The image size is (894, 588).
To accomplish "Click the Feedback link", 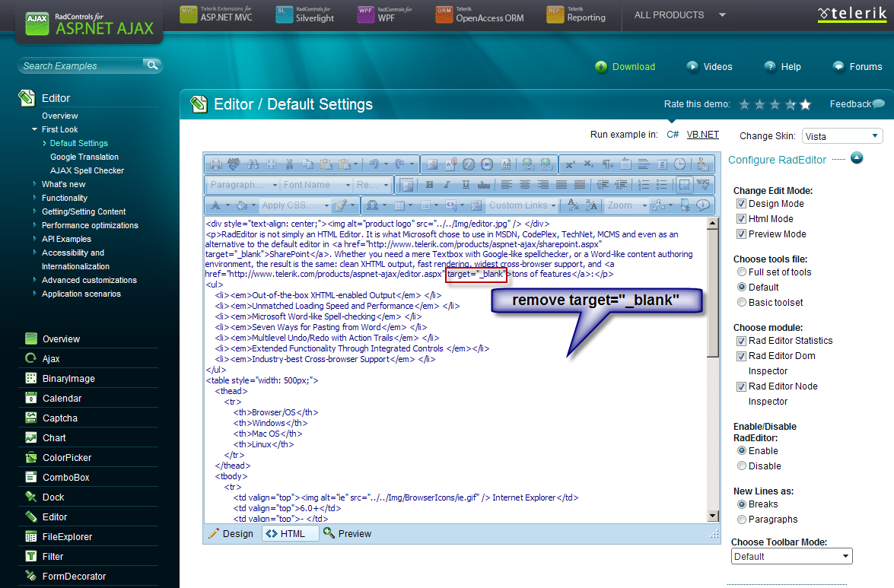I will click(x=857, y=103).
